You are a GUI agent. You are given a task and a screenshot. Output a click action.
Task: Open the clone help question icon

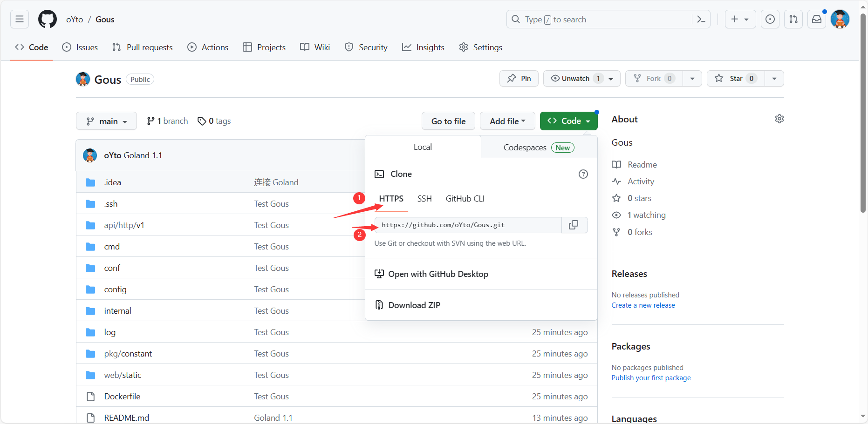(583, 174)
